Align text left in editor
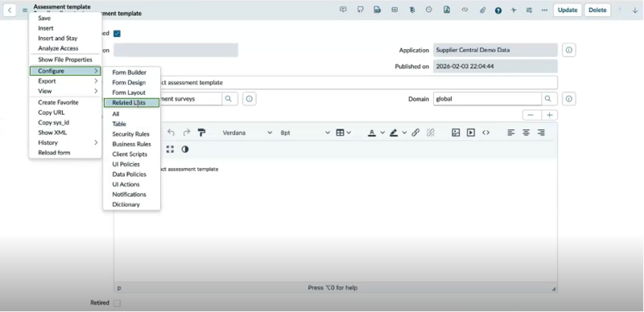The height and width of the screenshot is (312, 644). point(511,133)
